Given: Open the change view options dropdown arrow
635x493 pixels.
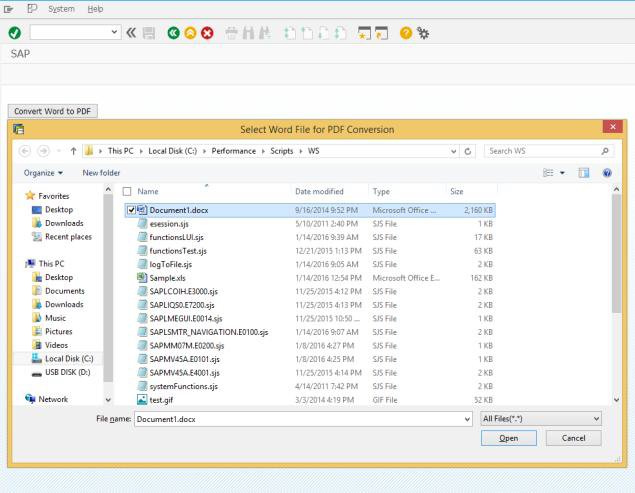Looking at the screenshot, I should (x=563, y=173).
